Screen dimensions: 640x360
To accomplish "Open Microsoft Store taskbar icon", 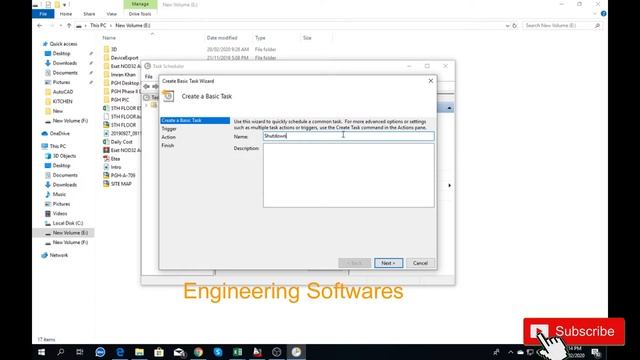I will (x=159, y=352).
